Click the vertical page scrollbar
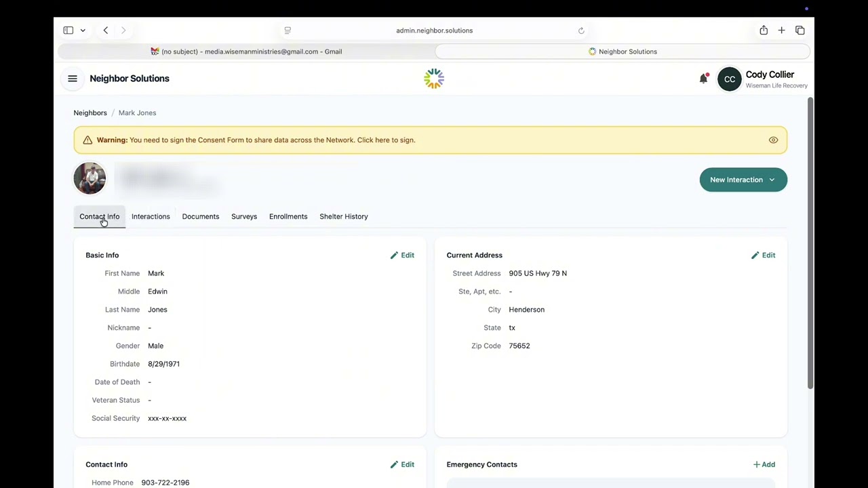Image resolution: width=868 pixels, height=488 pixels. 810,243
